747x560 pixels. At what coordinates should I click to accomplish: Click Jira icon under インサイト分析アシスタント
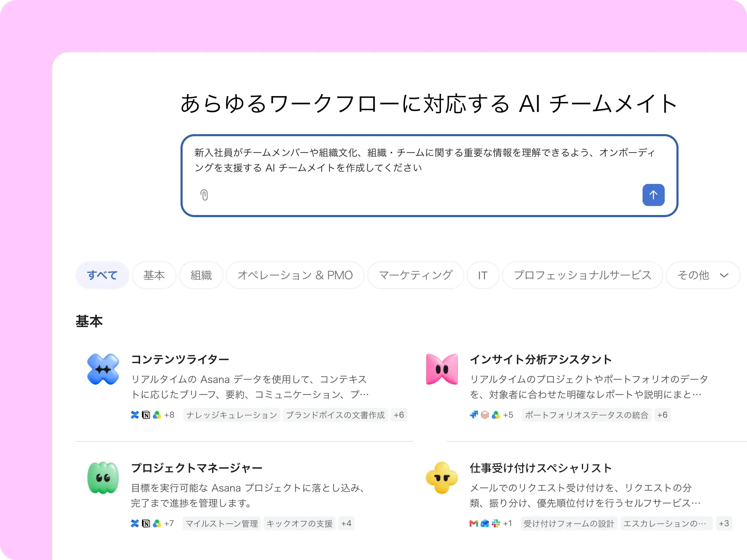coord(474,415)
